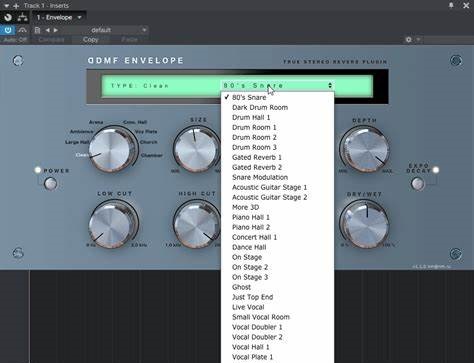Select 'Concert Hall 1' preset
This screenshot has height=363, width=474.
[x=277, y=238]
